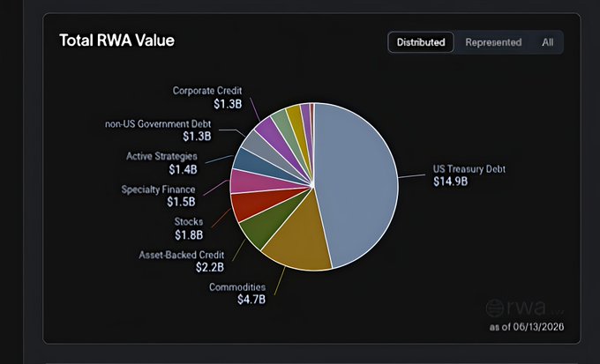Click the 'Total RWA Value' heading
The image size is (600, 364).
[116, 41]
